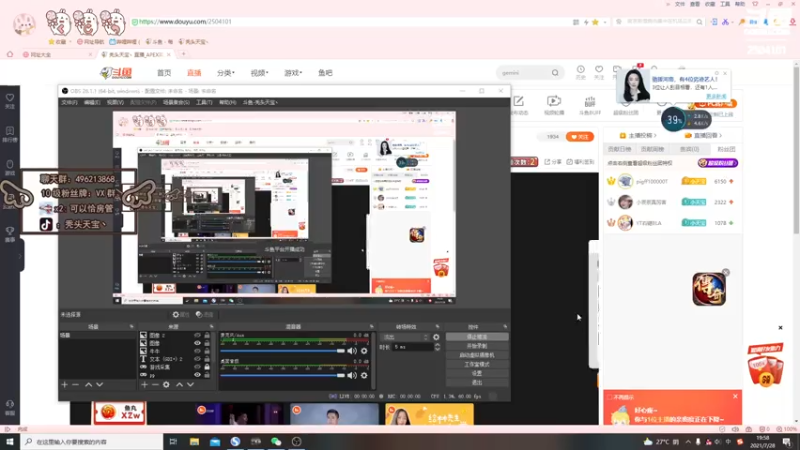Switch to the 贡献周榜 tab

point(652,149)
